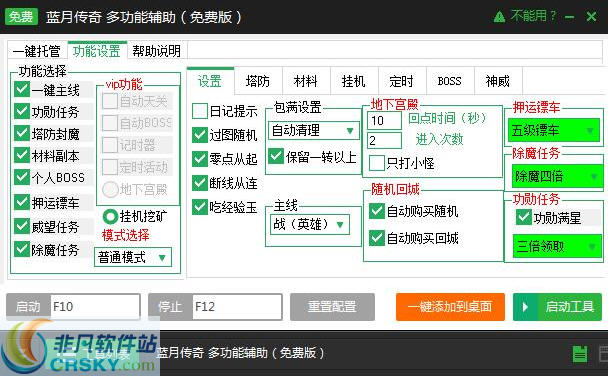Click the 进入次数 field showing 2
This screenshot has height=376, width=608.
click(384, 140)
